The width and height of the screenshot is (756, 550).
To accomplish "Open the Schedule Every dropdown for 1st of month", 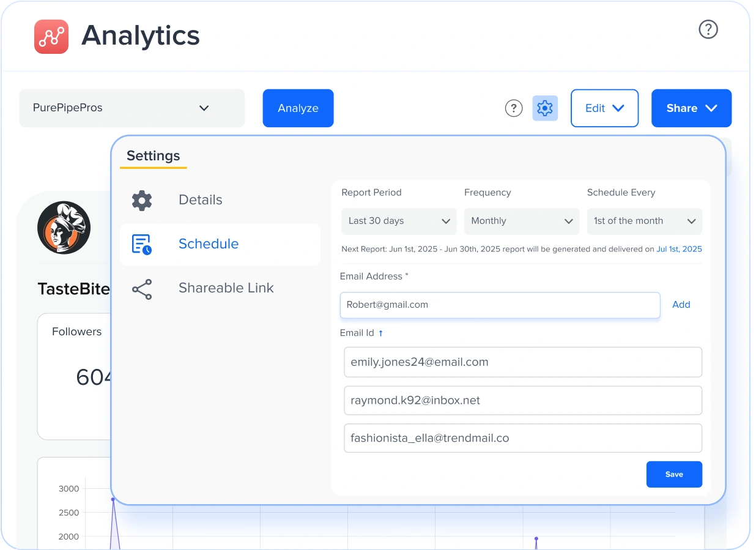I will coord(644,221).
